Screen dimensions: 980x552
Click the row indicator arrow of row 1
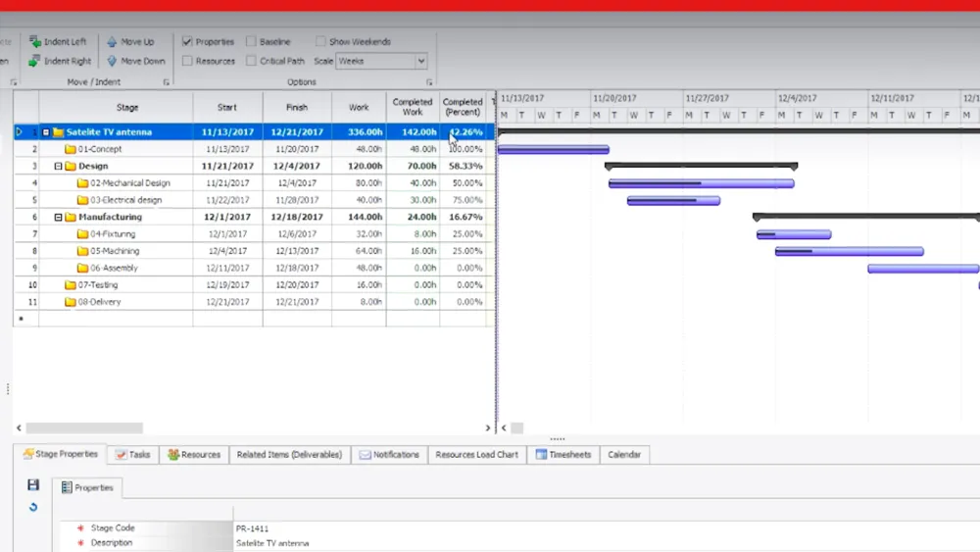click(x=20, y=132)
